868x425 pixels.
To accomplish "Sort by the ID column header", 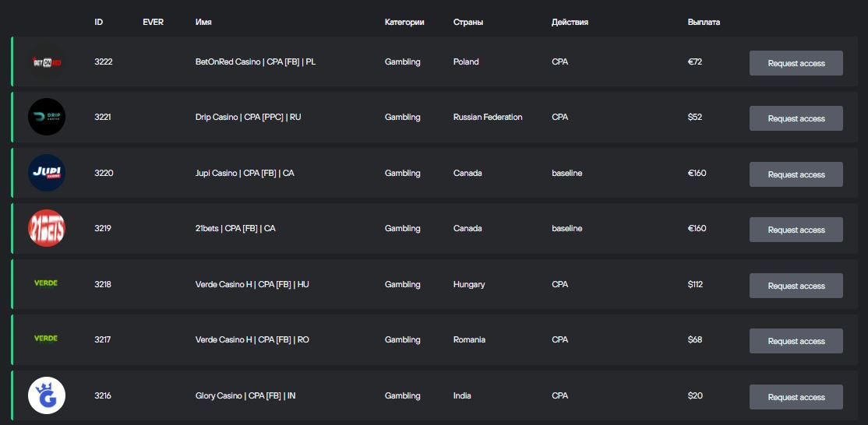I will point(98,22).
